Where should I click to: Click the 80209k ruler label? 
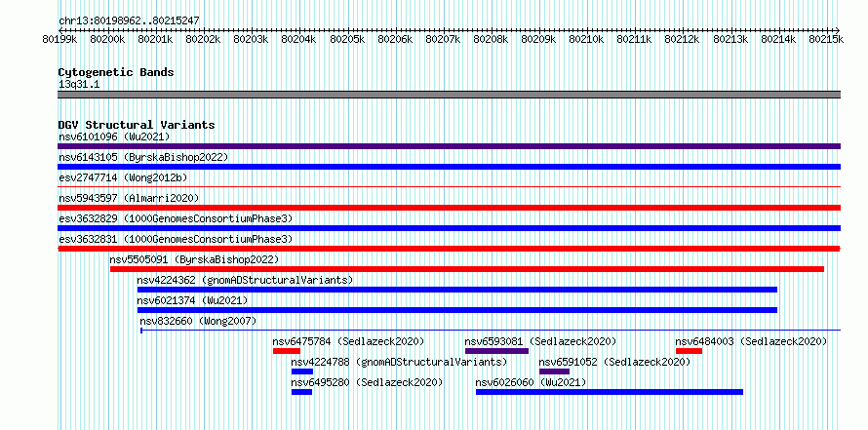tap(538, 39)
